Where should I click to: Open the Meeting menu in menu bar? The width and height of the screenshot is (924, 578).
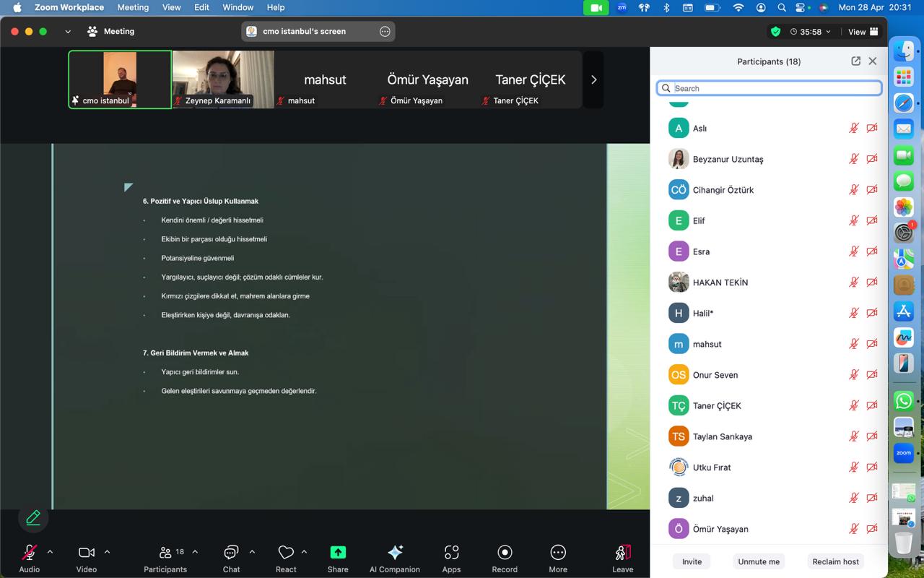click(x=133, y=7)
